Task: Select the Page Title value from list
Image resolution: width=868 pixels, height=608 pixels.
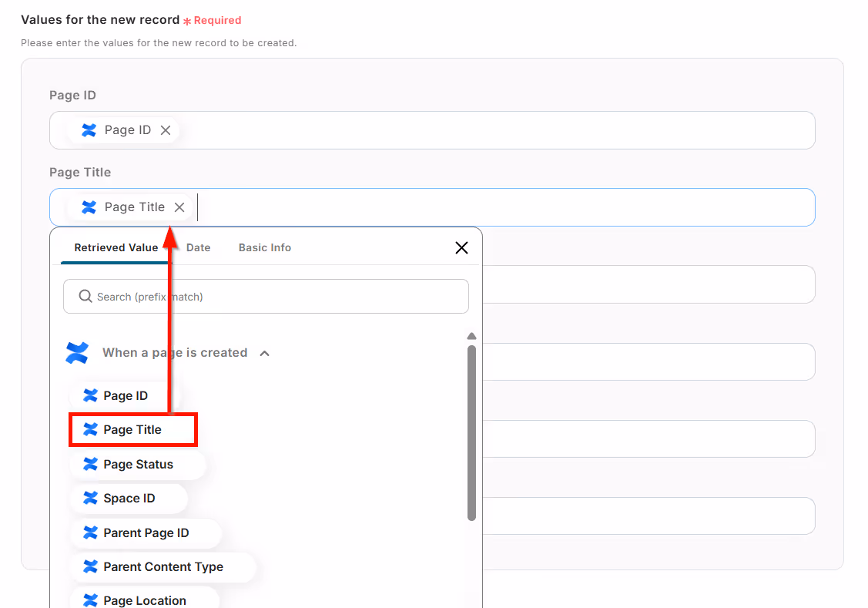Action: pyautogui.click(x=132, y=429)
